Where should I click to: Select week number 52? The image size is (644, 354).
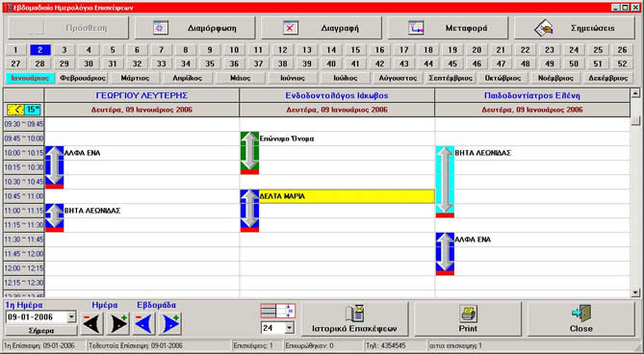622,63
